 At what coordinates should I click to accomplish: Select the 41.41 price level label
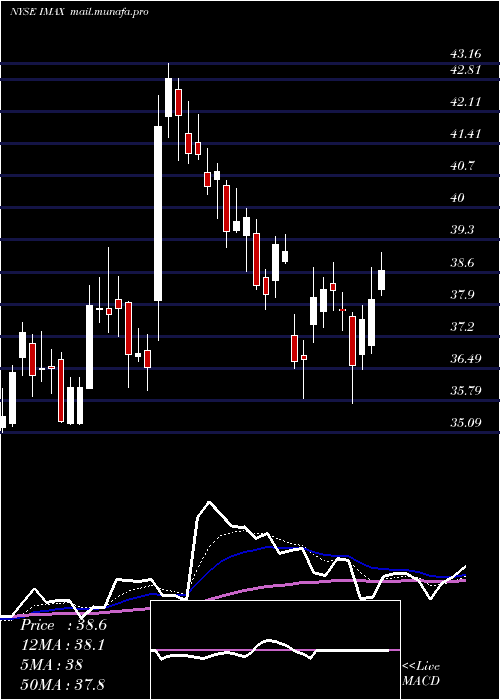[x=466, y=133]
